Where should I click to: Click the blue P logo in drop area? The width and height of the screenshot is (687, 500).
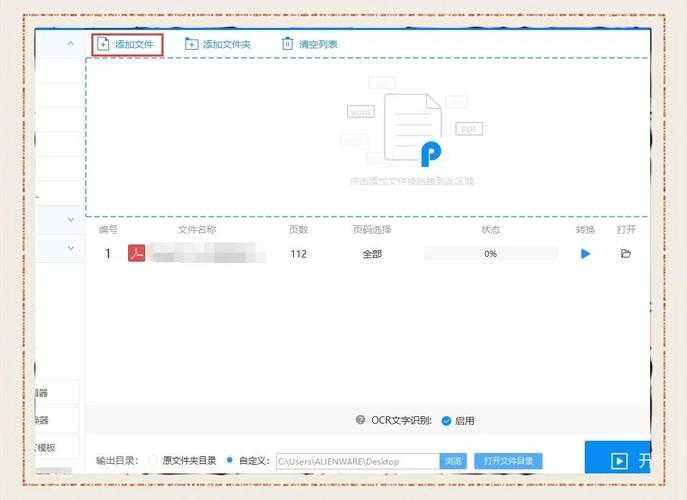tap(430, 154)
